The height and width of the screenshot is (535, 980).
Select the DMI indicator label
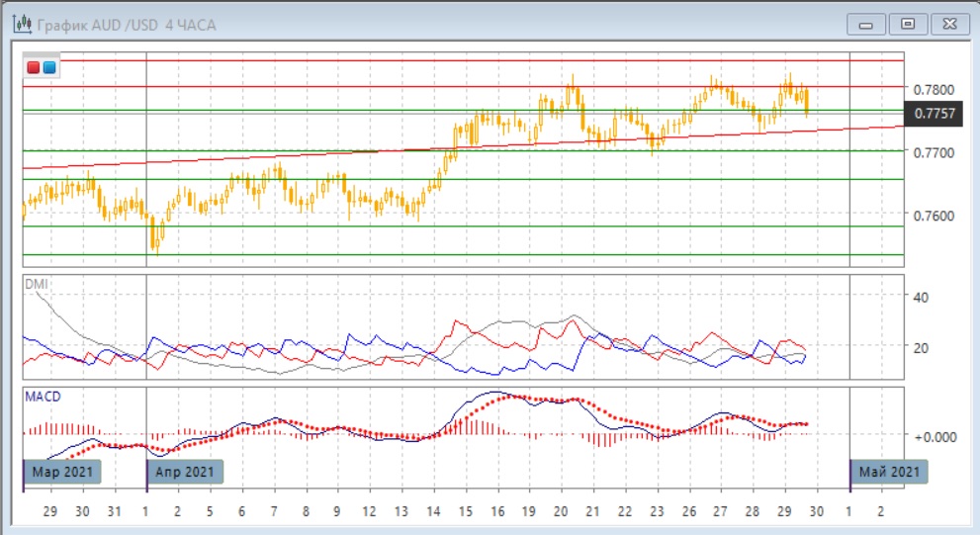click(37, 285)
